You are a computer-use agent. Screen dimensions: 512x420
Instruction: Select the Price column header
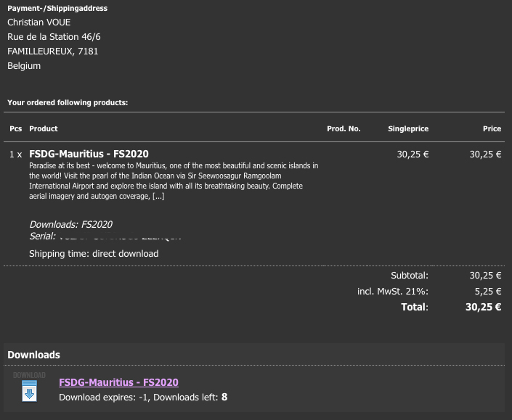tap(492, 128)
